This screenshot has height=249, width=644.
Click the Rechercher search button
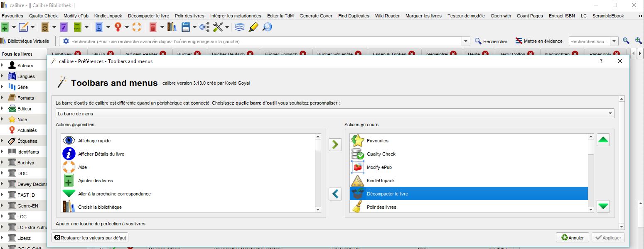[491, 41]
